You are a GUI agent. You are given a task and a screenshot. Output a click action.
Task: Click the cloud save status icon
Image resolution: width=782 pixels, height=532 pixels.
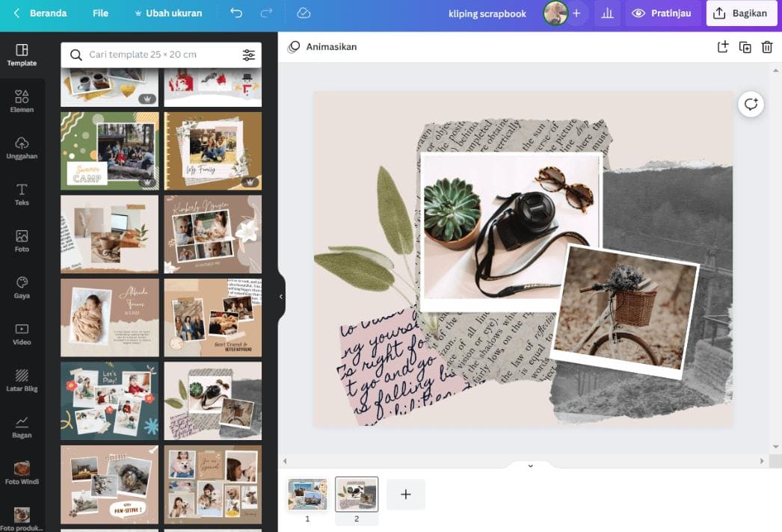(304, 13)
